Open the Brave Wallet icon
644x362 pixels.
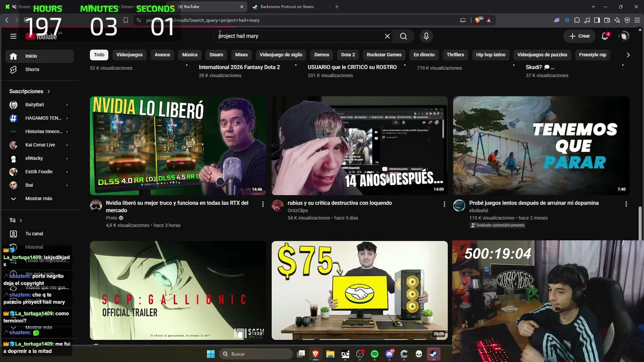click(607, 20)
